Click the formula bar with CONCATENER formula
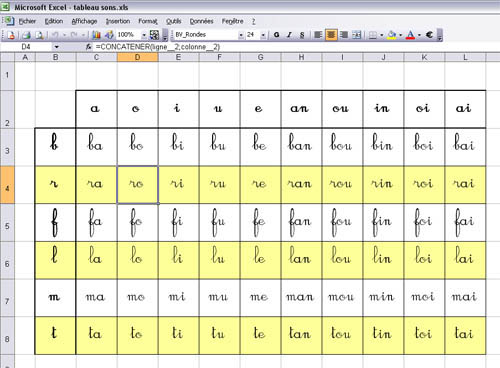Viewport: 500px width, 368px height. 297,47
